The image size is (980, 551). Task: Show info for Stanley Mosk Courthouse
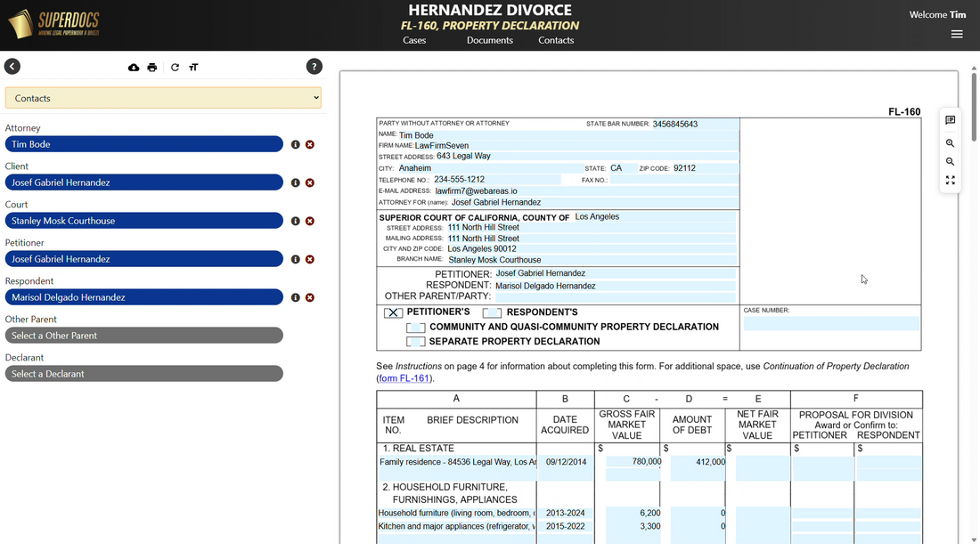point(296,221)
